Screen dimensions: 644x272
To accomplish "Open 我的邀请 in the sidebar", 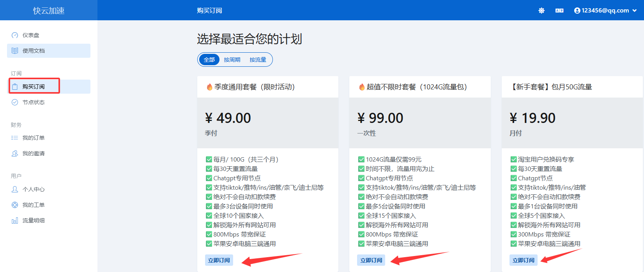I will coord(49,153).
